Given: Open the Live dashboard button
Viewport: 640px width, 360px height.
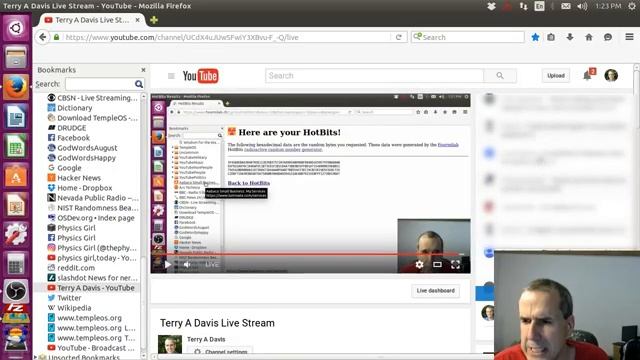Looking at the screenshot, I should [x=436, y=291].
